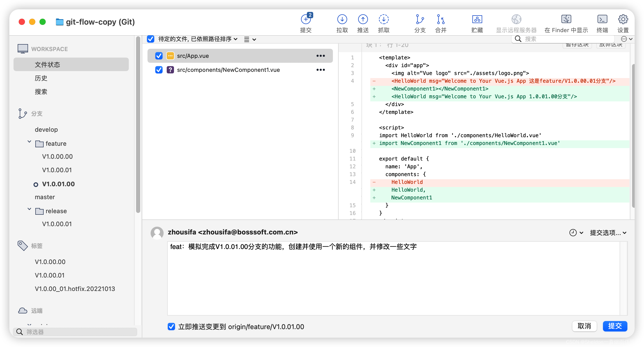Click the branches (分支) section icon in sidebar
644x347 pixels.
(x=23, y=114)
